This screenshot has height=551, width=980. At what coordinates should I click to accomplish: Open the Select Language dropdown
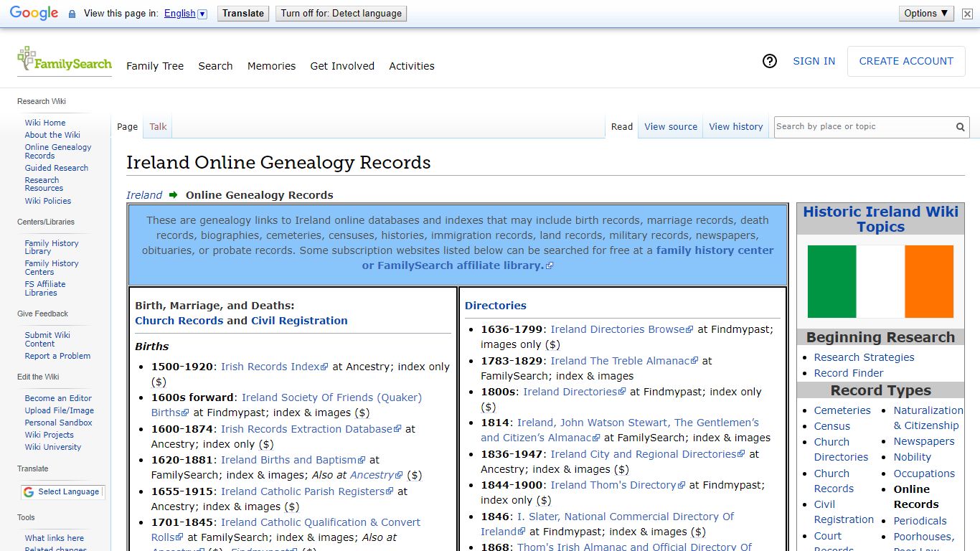[63, 492]
